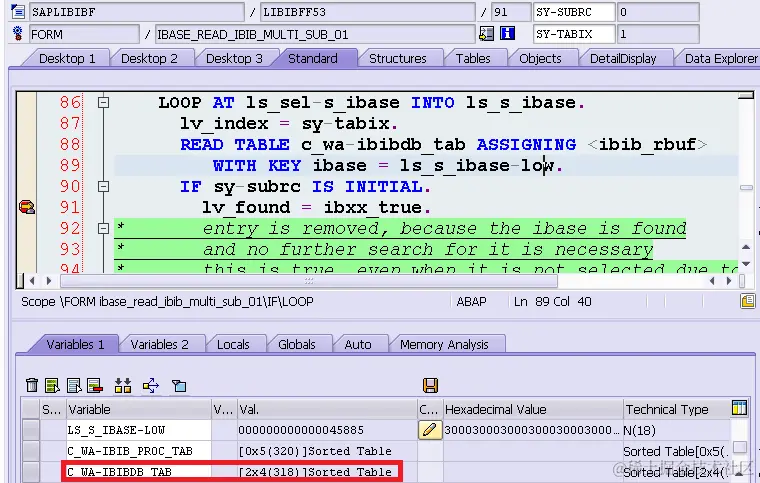Collapse the comment block at line 92

point(103,228)
